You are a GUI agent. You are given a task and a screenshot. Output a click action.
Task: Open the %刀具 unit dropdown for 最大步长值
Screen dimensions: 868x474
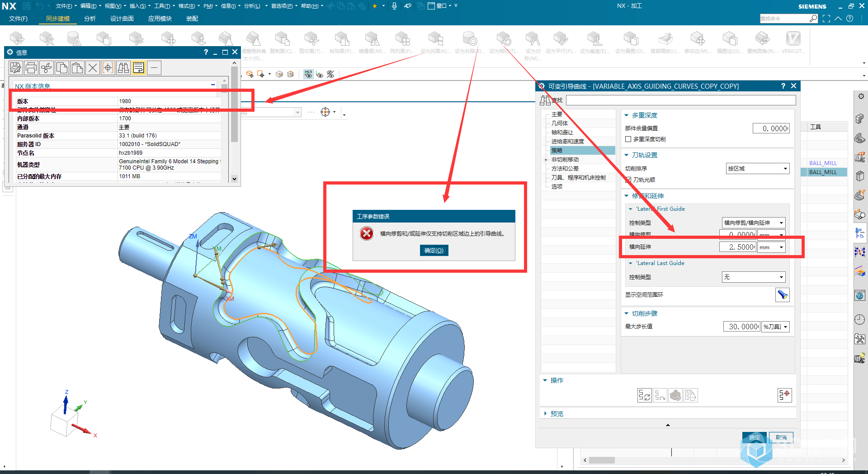tap(776, 327)
